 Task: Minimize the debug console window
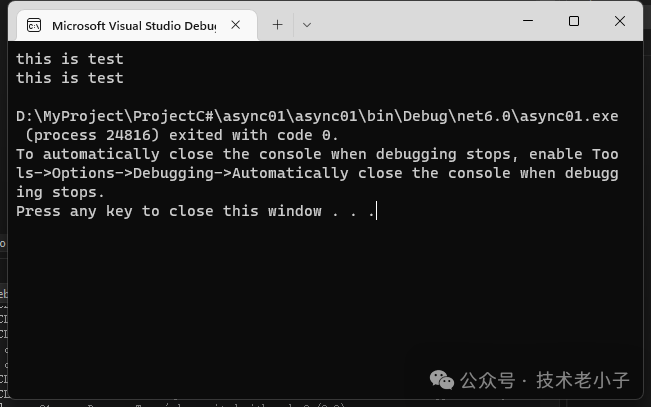click(527, 21)
